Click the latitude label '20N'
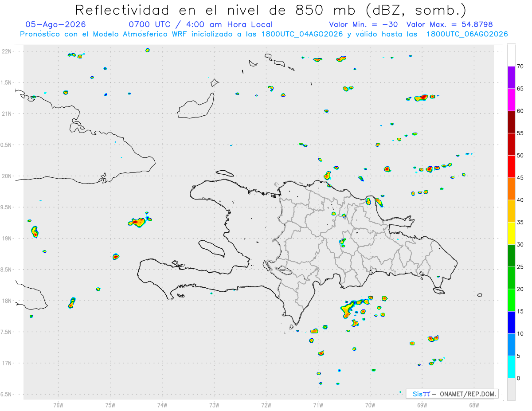 coord(7,176)
